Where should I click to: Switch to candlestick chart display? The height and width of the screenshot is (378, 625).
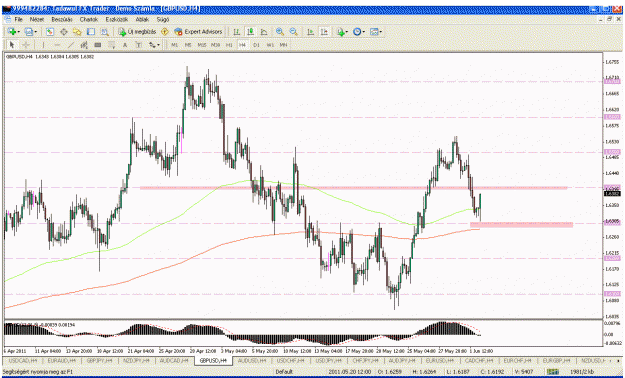pyautogui.click(x=250, y=32)
